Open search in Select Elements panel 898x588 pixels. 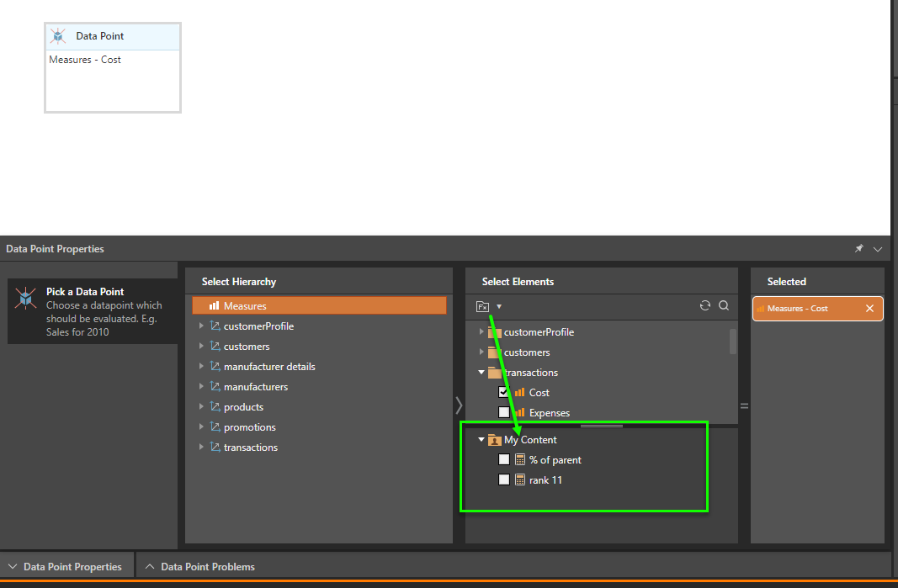[724, 306]
